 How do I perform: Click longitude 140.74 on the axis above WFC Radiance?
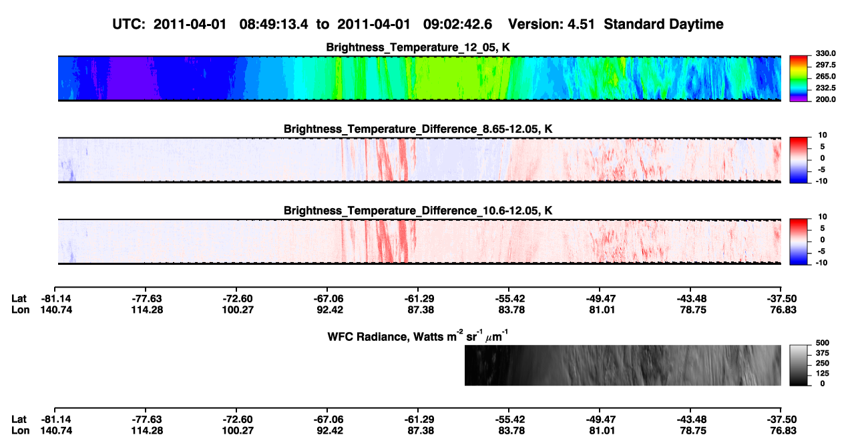pos(56,309)
